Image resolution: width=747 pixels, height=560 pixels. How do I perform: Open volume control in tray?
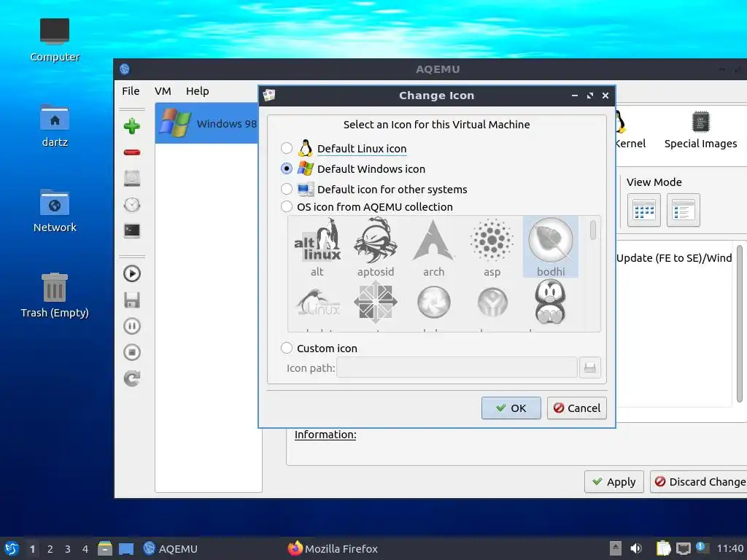636,548
